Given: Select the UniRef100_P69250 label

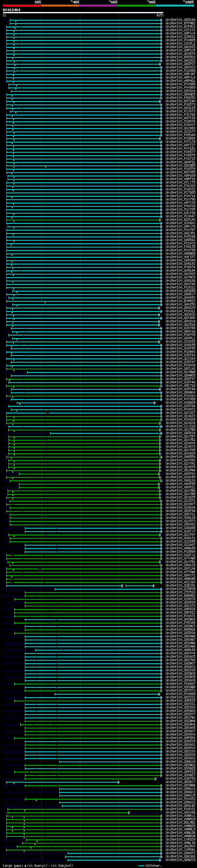Looking at the screenshot, I should pyautogui.click(x=180, y=98).
